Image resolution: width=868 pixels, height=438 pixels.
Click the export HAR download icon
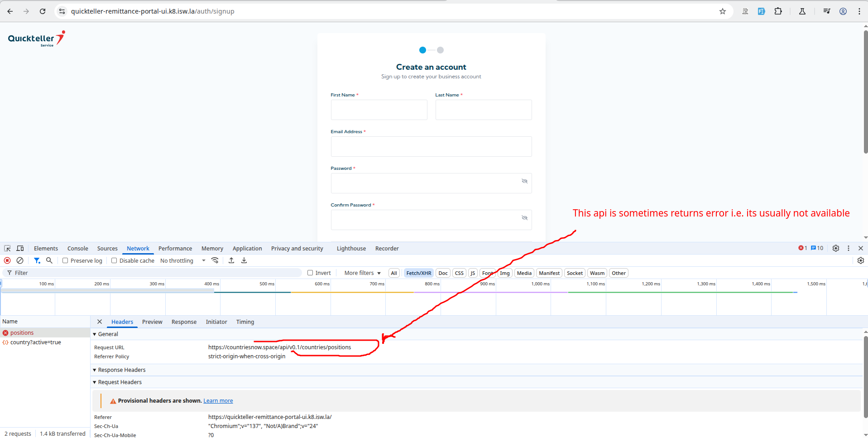coord(244,260)
